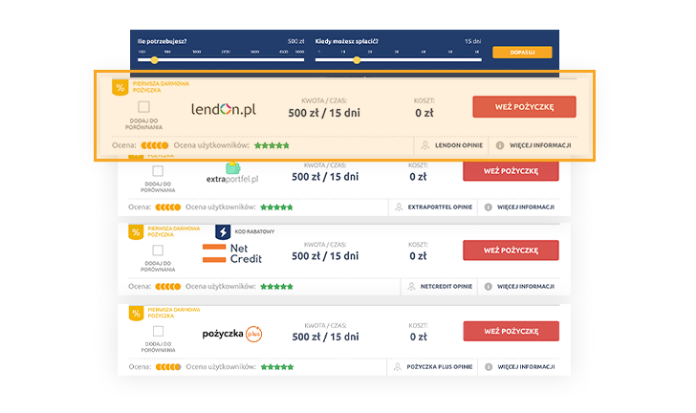This screenshot has height=413, width=696.
Task: Click WEŹ POŻYCZKĘ for pożyczka plus
Action: [511, 331]
